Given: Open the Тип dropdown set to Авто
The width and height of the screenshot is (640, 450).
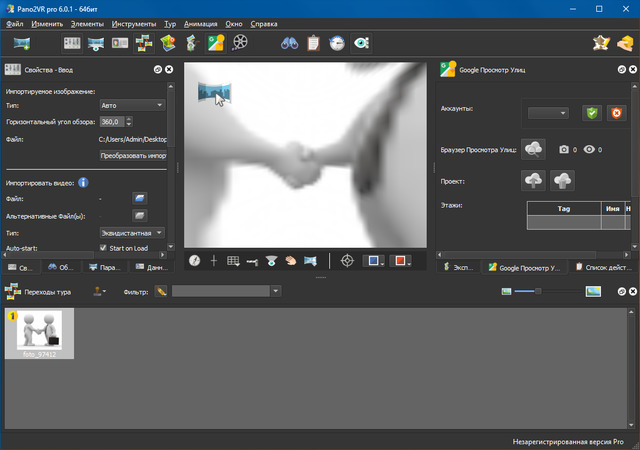Looking at the screenshot, I should (132, 104).
